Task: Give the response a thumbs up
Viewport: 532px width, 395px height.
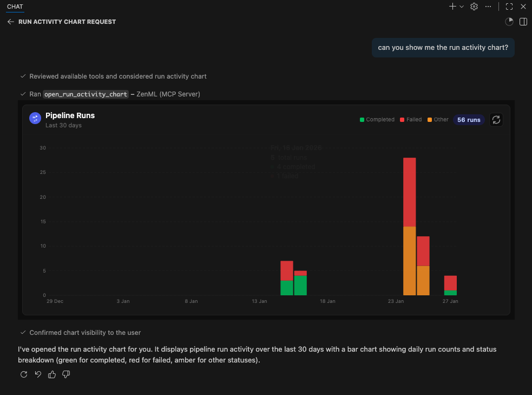Action: [x=51, y=374]
